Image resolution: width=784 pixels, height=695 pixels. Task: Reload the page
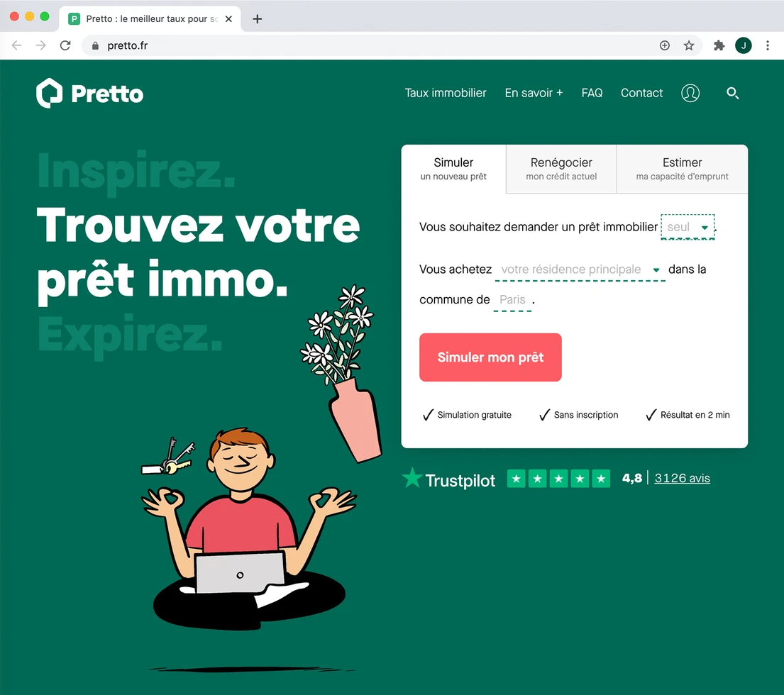pos(65,45)
